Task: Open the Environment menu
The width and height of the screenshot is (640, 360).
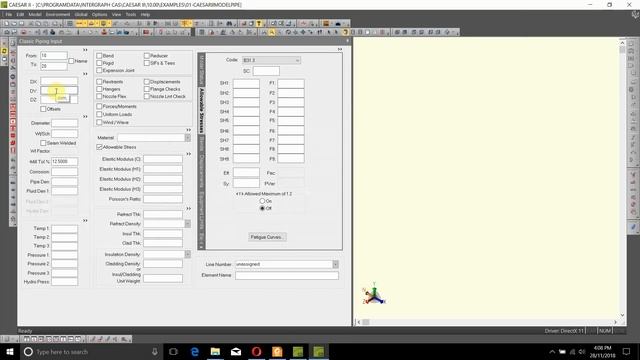Action: coord(58,14)
